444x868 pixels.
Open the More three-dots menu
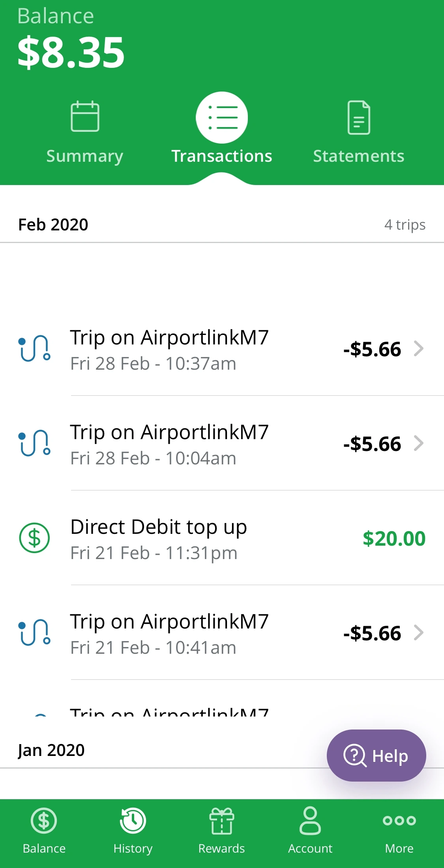tap(399, 821)
